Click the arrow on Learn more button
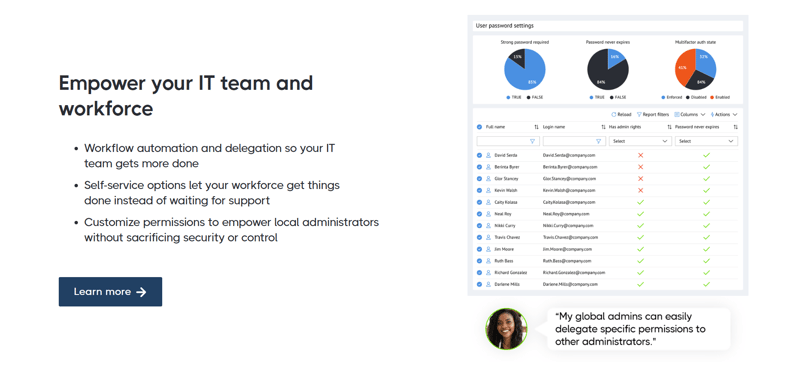The width and height of the screenshot is (800, 372). click(x=141, y=292)
